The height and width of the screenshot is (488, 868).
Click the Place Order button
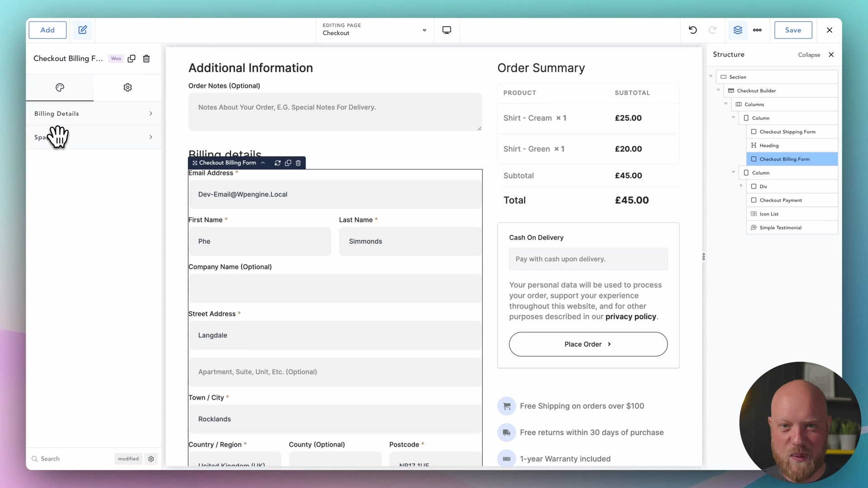[x=588, y=344]
